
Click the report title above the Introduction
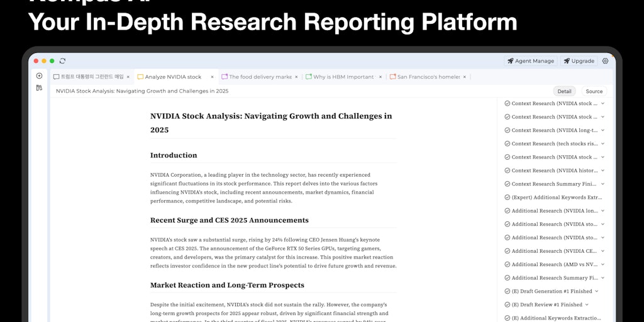pos(271,123)
